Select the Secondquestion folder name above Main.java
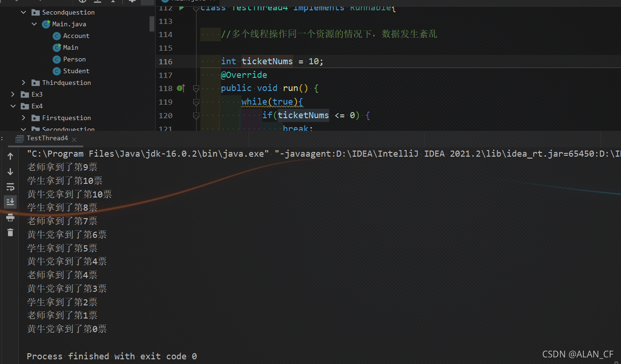 tap(68, 12)
